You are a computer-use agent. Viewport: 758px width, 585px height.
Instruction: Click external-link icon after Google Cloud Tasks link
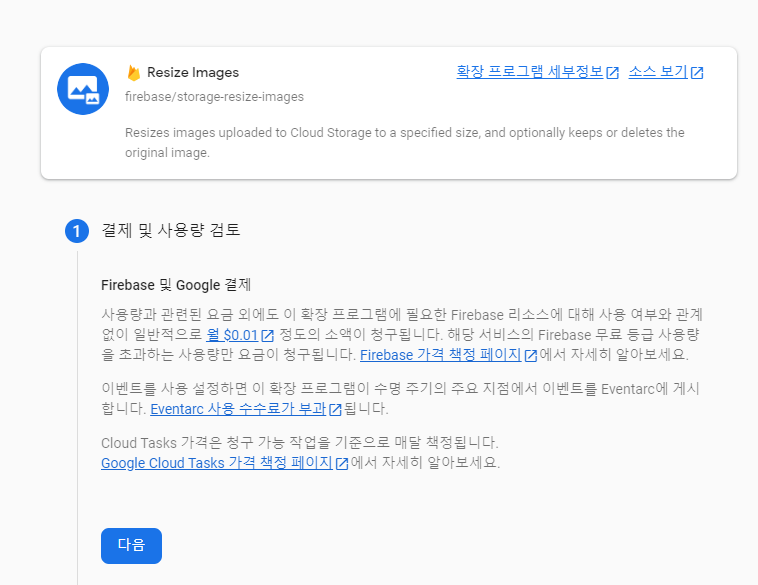[x=342, y=463]
